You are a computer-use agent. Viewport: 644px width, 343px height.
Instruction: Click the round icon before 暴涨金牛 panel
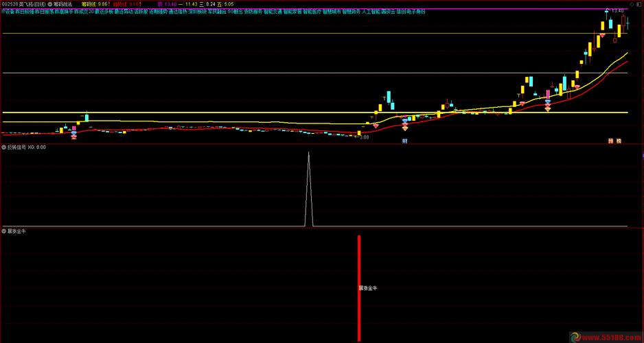pos(4,232)
